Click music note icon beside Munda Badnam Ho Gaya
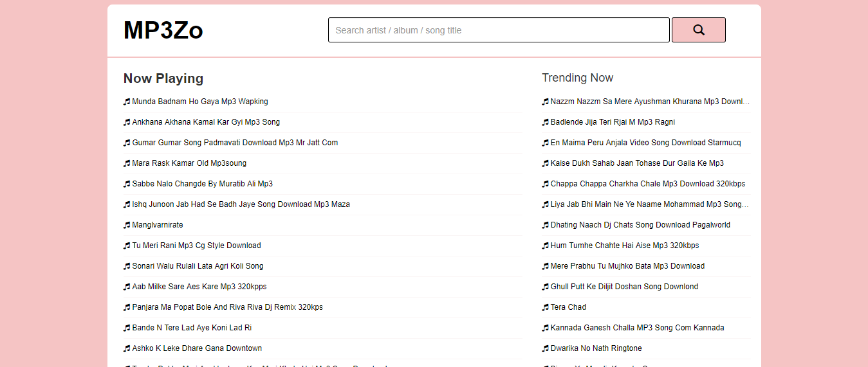 [127, 102]
